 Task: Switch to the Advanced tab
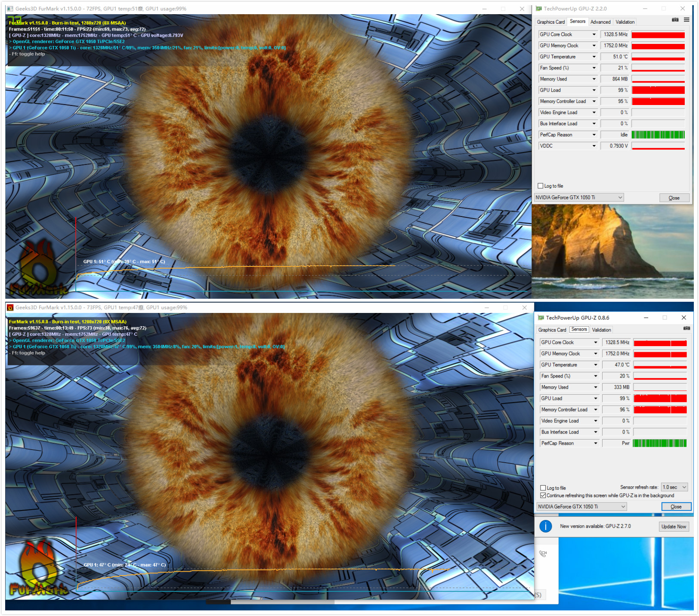[x=600, y=22]
